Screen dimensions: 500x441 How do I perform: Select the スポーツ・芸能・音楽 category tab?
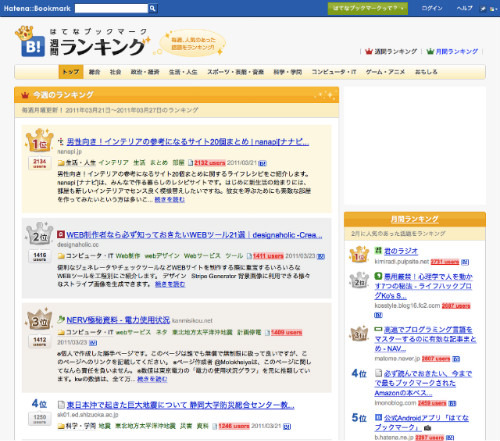pyautogui.click(x=236, y=72)
